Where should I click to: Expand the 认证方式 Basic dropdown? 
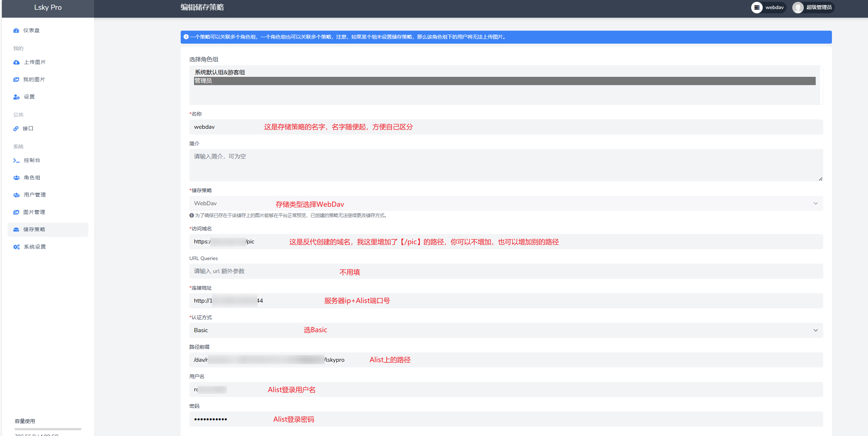pyautogui.click(x=506, y=330)
